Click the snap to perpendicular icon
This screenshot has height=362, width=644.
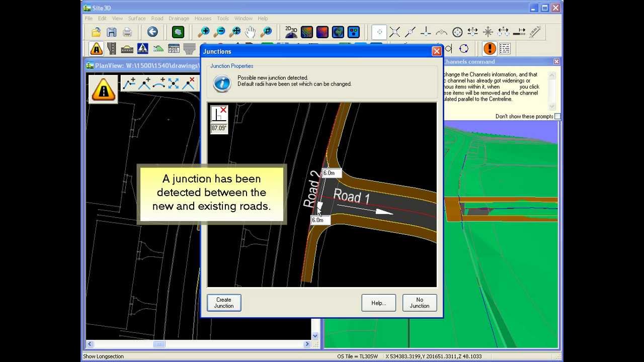(x=426, y=32)
